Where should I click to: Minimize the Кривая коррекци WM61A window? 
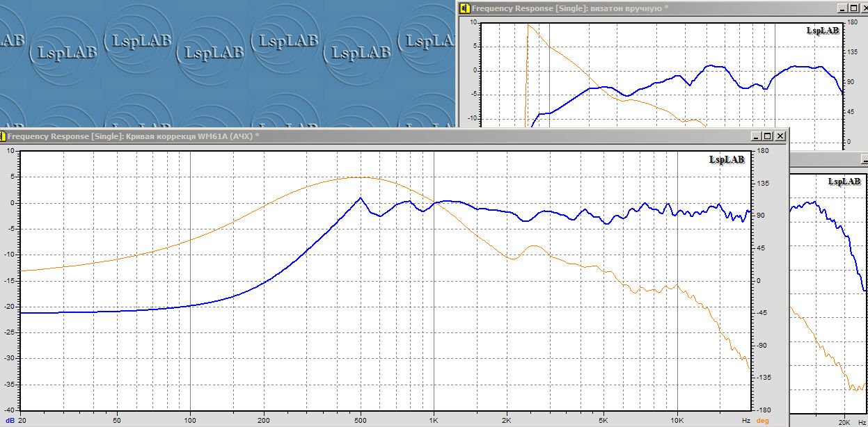point(757,136)
